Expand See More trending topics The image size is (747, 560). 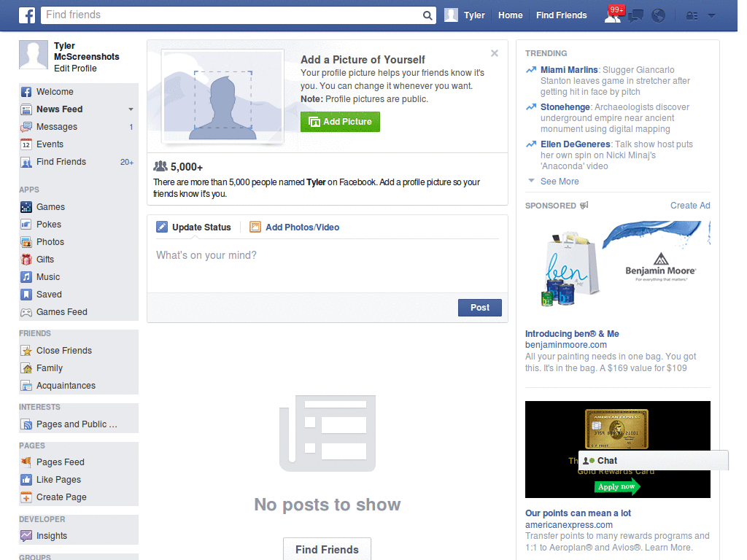[560, 182]
